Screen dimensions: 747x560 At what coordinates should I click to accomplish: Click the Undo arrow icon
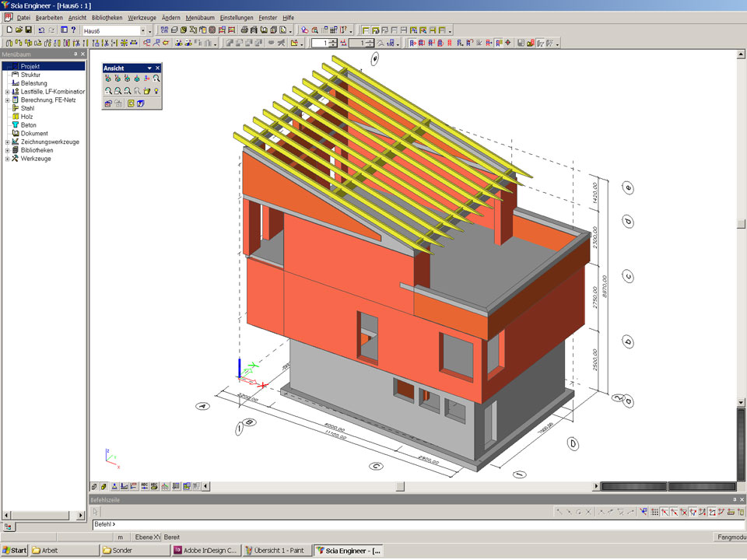[41, 30]
